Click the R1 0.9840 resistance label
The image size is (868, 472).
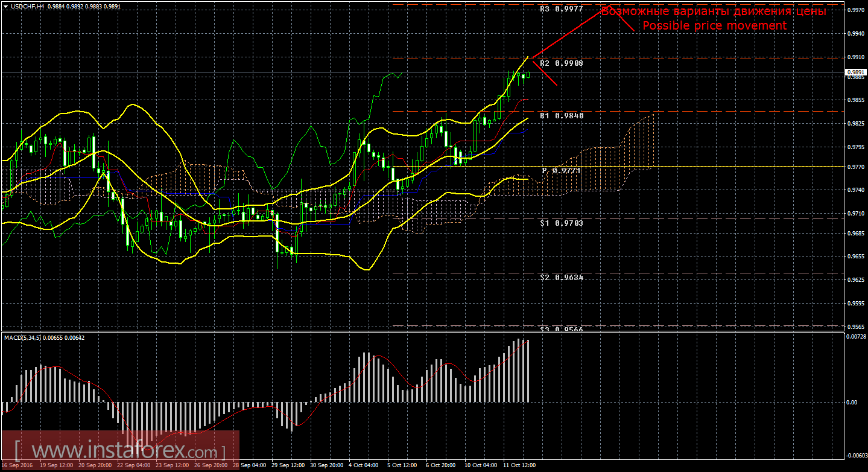click(x=561, y=115)
